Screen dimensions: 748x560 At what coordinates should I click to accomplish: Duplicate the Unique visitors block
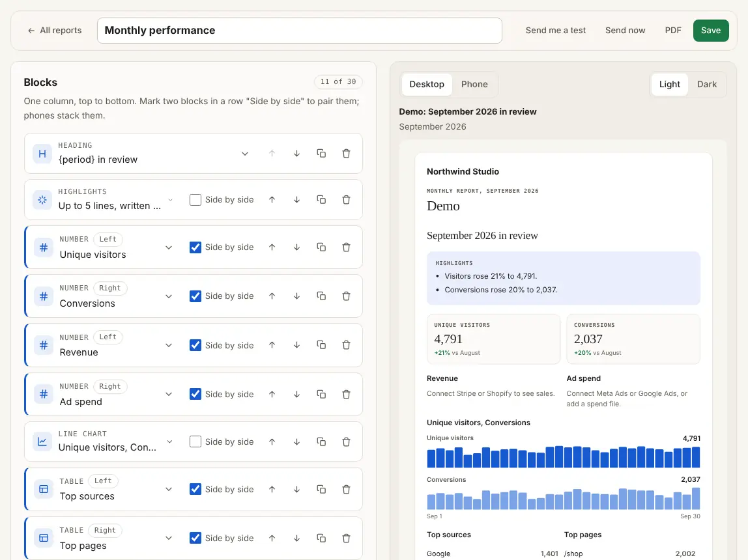pyautogui.click(x=321, y=247)
